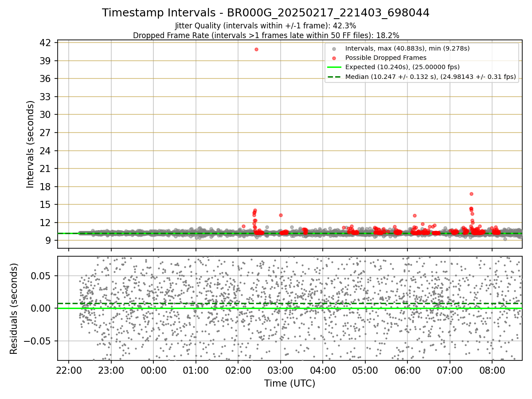This screenshot has height=399, width=532.
Task: Click the x-axis tick label '03:00'
Action: click(280, 370)
